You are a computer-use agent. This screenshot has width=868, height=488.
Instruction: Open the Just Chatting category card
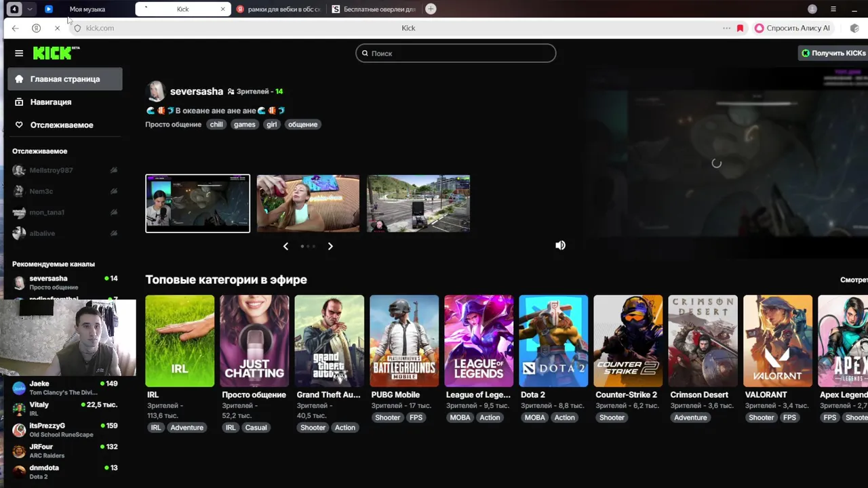(254, 341)
